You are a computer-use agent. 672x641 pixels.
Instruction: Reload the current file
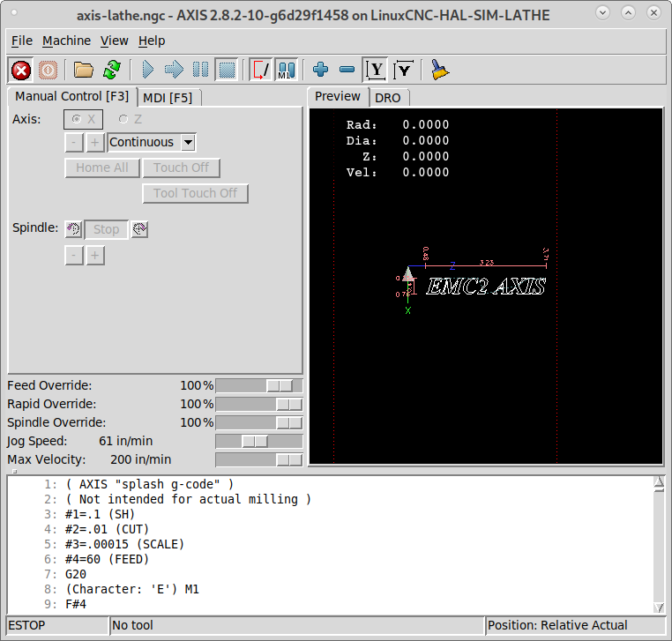(x=111, y=70)
